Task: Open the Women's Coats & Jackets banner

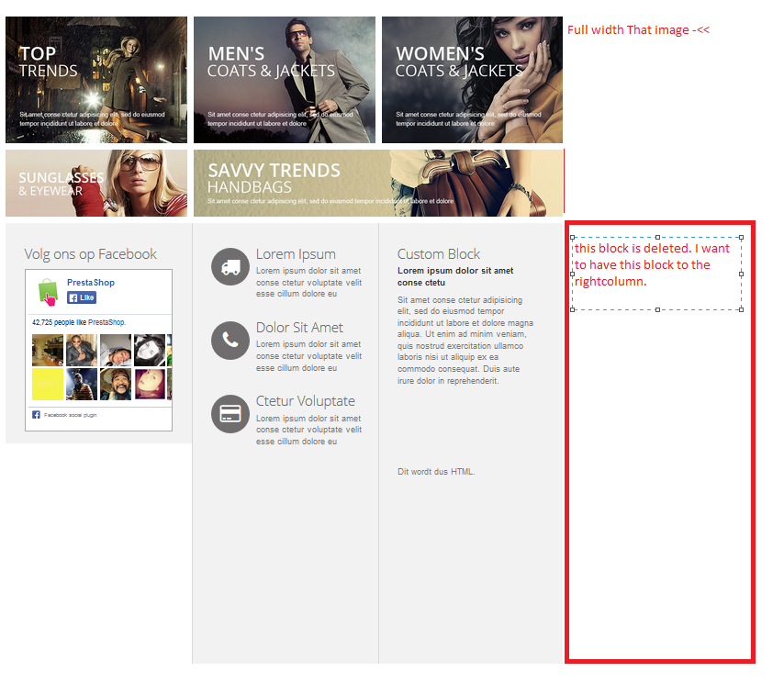Action: pos(472,80)
